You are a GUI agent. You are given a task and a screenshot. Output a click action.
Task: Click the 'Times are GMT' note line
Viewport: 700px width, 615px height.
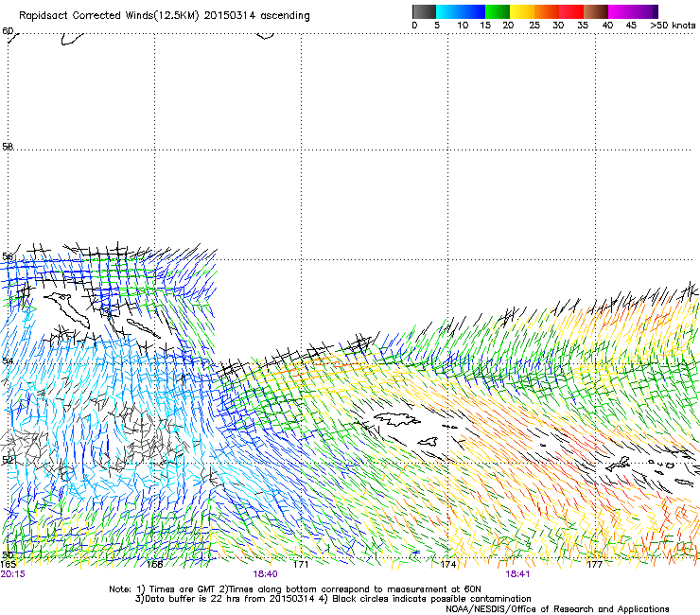295,589
